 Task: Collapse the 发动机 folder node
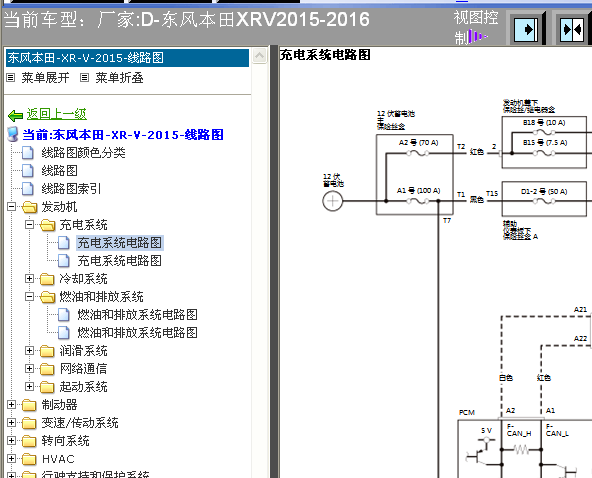coord(11,207)
